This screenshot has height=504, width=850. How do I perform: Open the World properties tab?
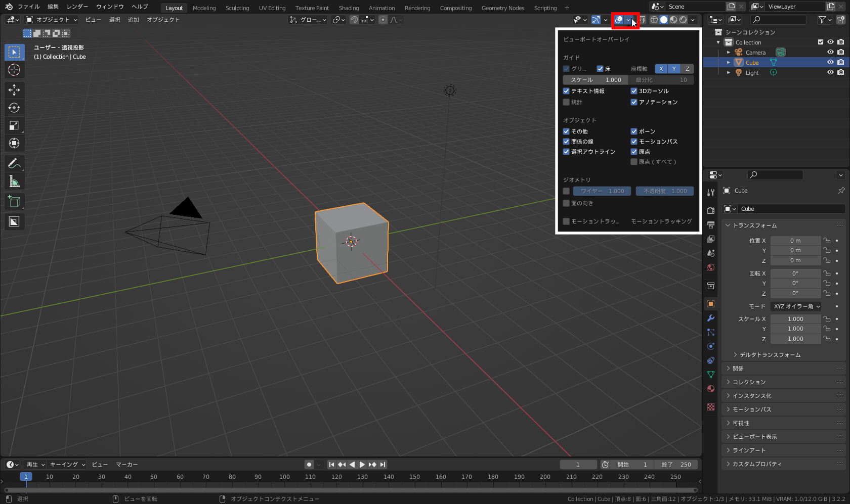click(x=711, y=267)
